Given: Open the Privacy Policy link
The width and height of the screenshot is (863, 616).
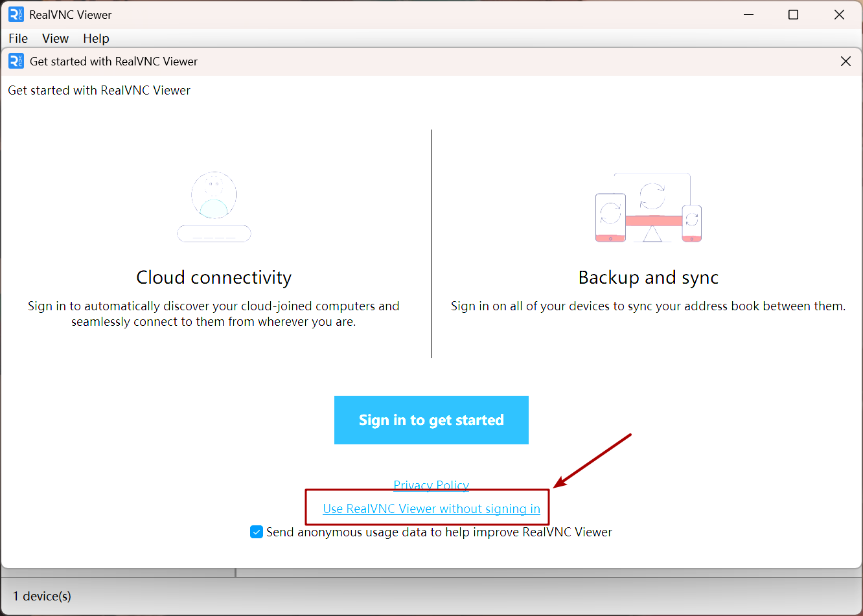Looking at the screenshot, I should [x=431, y=485].
